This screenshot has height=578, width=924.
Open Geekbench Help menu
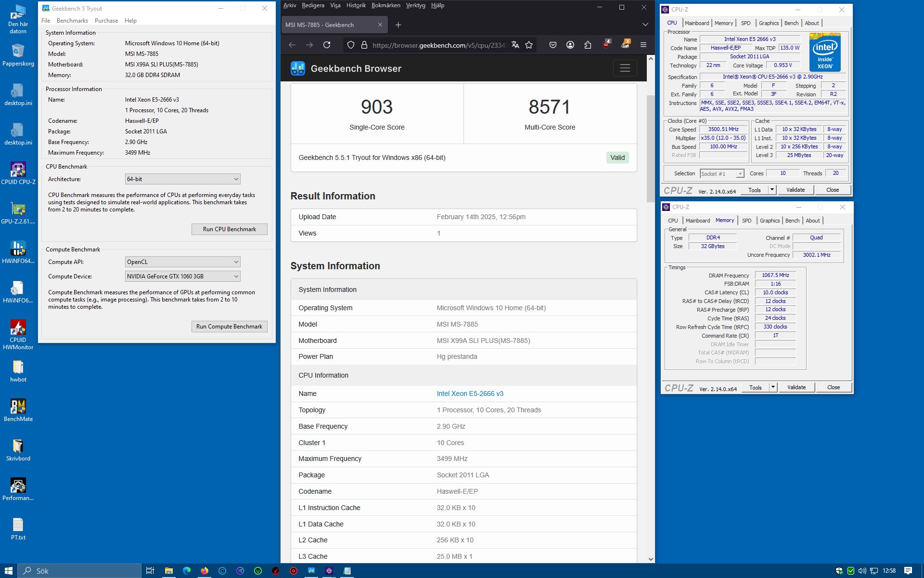(x=130, y=21)
